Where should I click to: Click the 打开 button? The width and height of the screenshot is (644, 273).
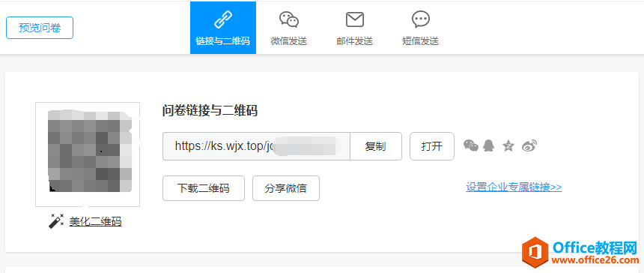coord(432,146)
